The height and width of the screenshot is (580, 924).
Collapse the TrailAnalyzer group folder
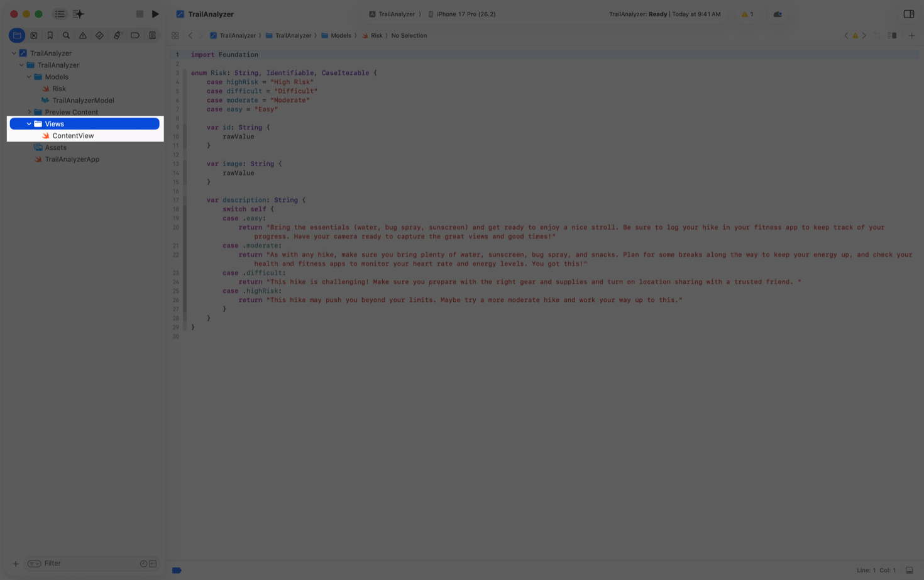[x=21, y=65]
